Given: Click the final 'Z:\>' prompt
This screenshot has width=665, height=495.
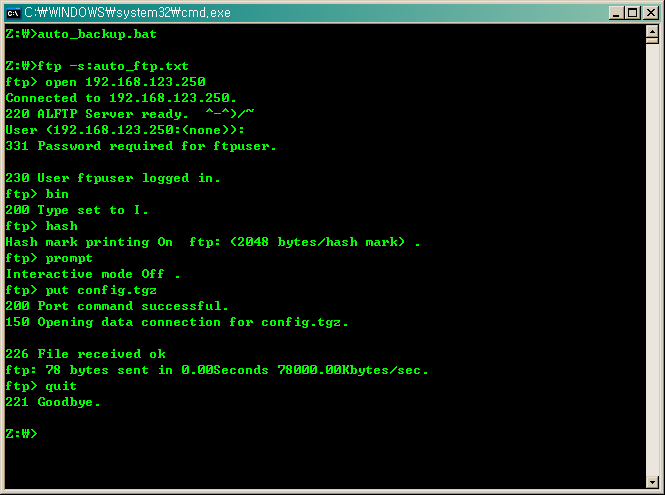Looking at the screenshot, I should pyautogui.click(x=21, y=433).
